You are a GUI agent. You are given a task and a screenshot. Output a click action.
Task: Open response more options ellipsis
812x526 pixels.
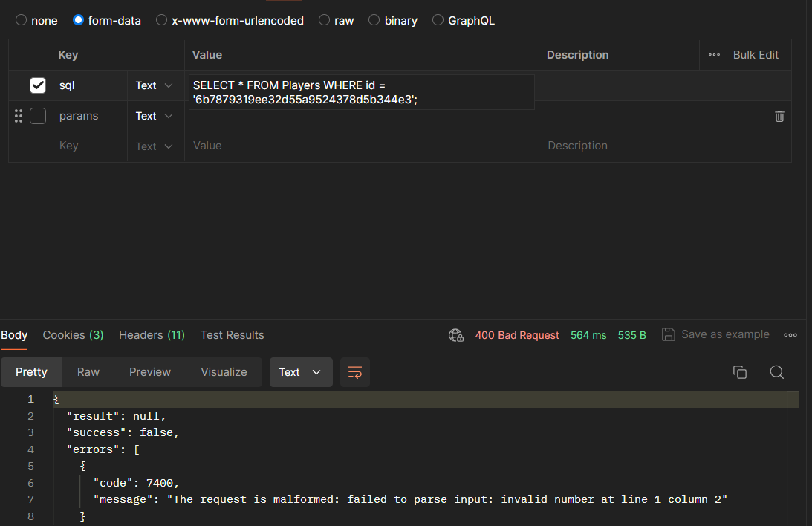[x=790, y=335]
